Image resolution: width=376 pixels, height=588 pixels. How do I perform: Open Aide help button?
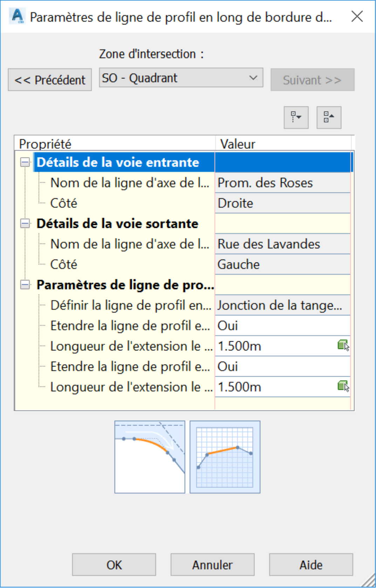311,565
